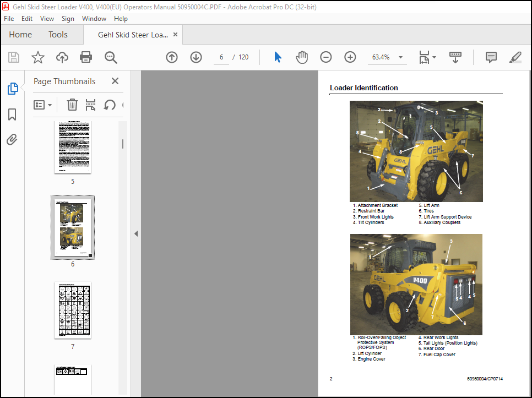Viewport: 532px width, 398px height.
Task: Rotate the page counterclockwise
Action: 109,105
